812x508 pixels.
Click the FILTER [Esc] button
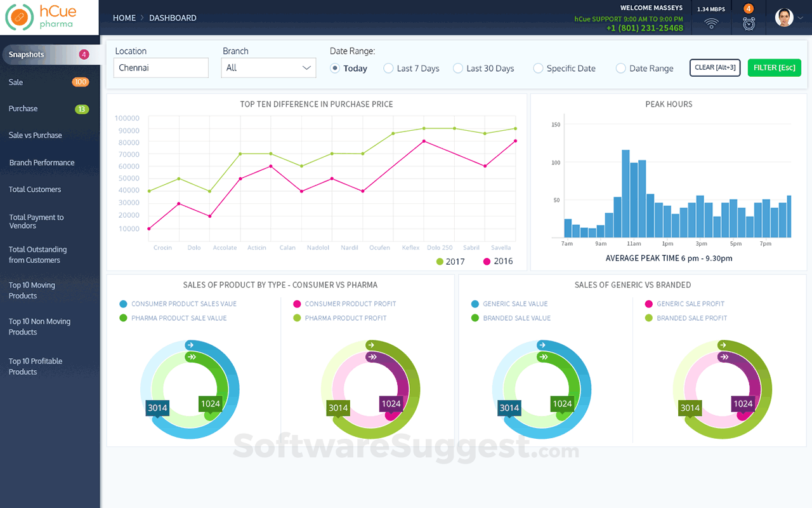coord(774,67)
